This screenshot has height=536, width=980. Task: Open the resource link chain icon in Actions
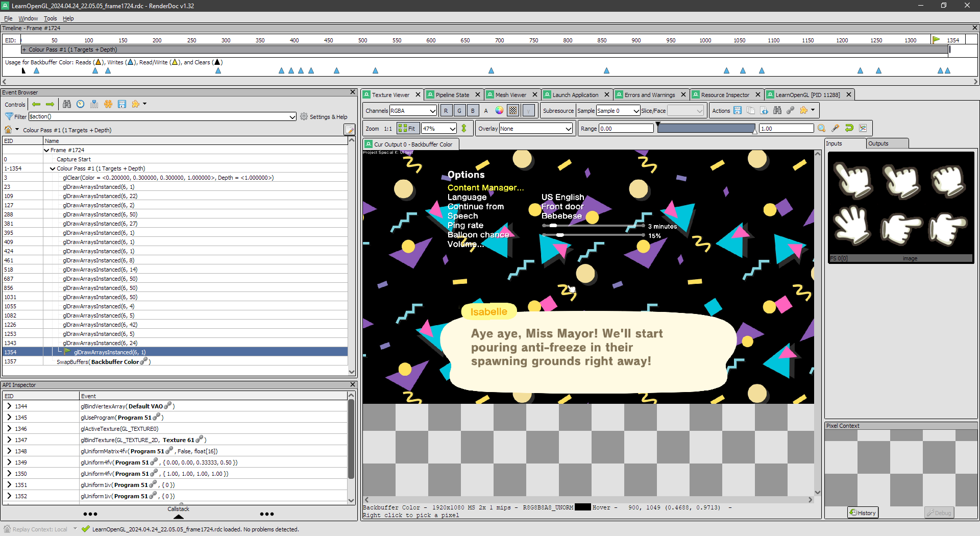coord(791,110)
